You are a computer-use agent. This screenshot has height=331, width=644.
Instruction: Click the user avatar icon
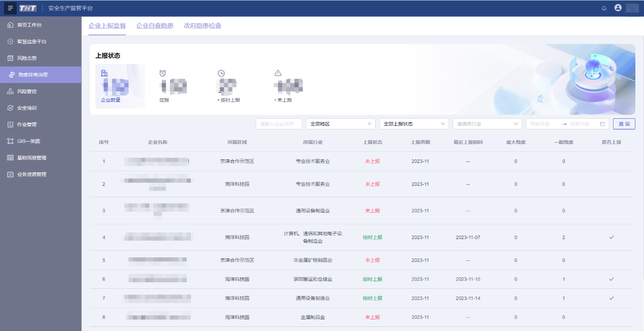point(618,8)
